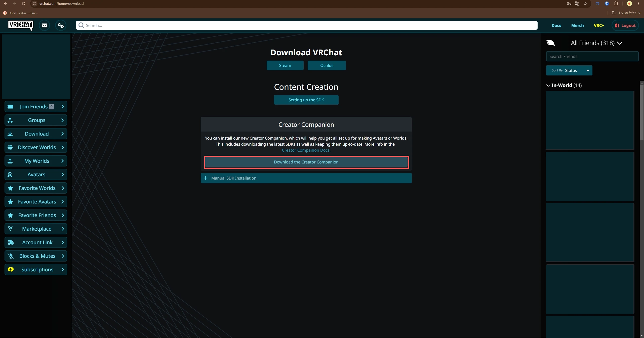Click the friends panel collapse arrow icon
Image resolution: width=644 pixels, height=338 pixels.
point(551,43)
